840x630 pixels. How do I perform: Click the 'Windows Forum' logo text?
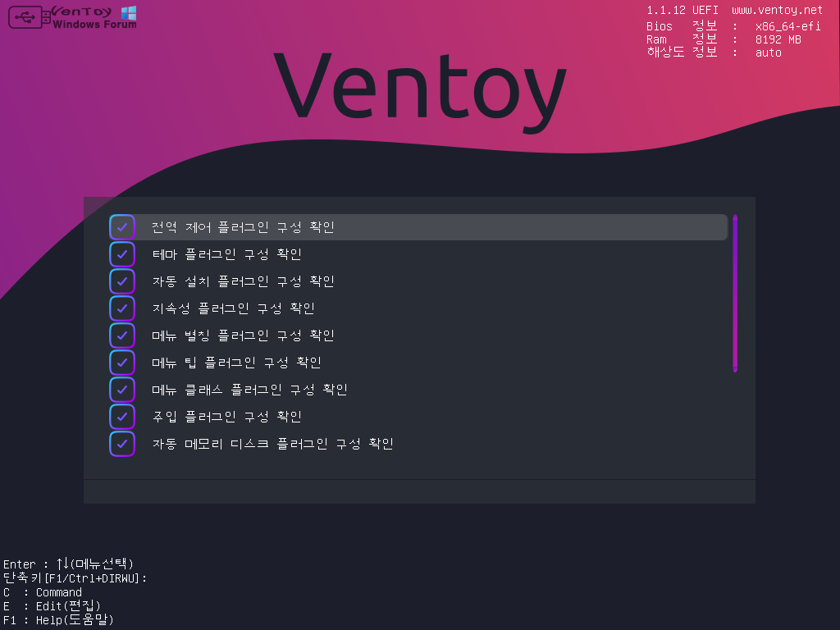point(94,24)
